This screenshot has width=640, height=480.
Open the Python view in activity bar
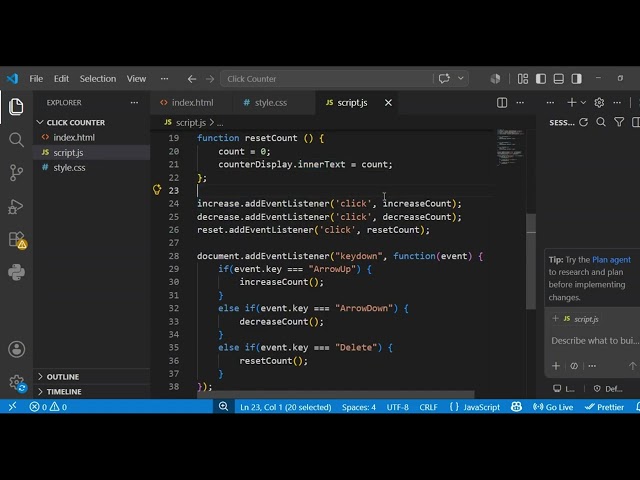[16, 272]
